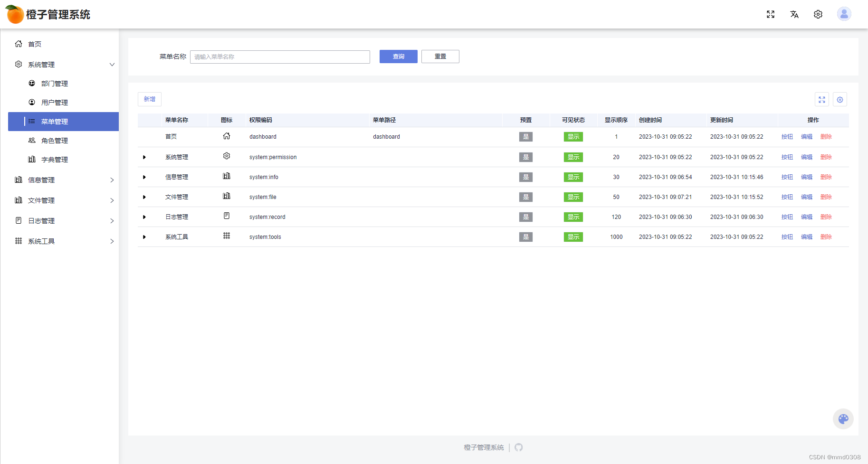
Task: Click 2023-10-31 10:15:46 update time
Action: click(737, 177)
